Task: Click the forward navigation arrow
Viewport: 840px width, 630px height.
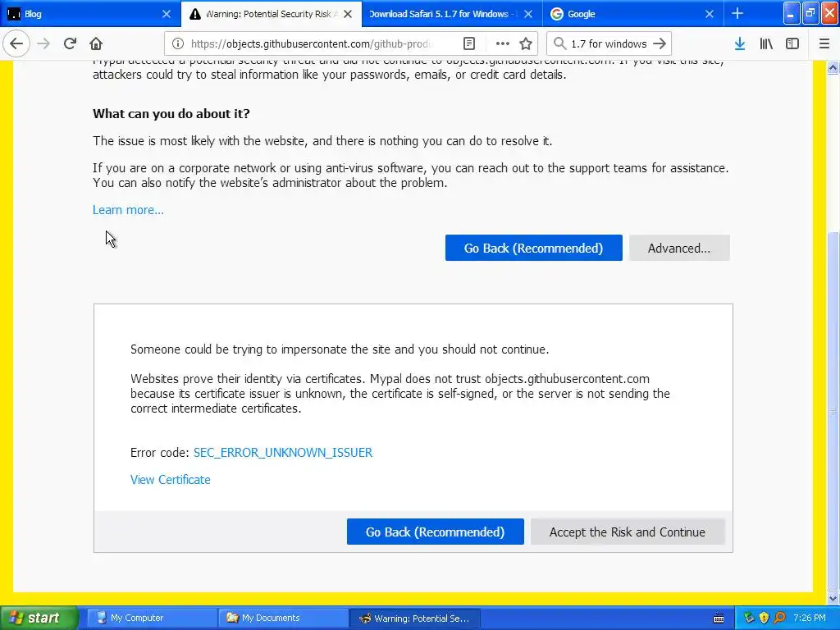Action: point(43,44)
